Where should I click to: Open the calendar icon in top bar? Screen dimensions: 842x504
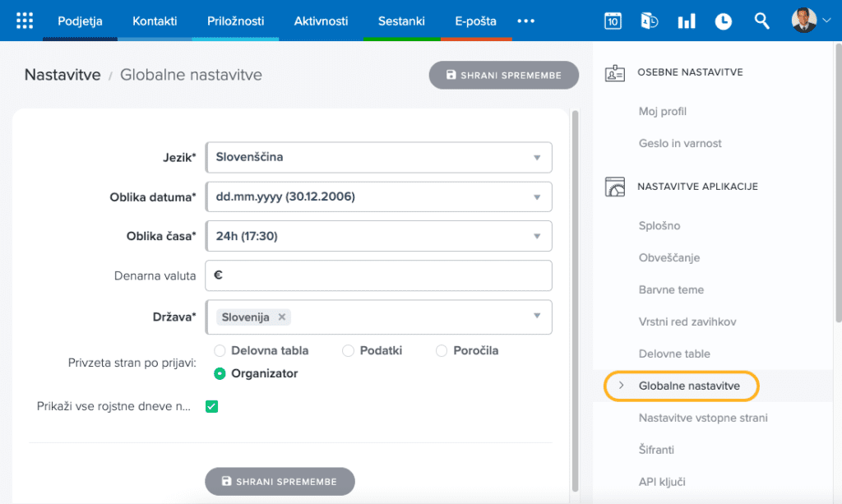click(613, 21)
